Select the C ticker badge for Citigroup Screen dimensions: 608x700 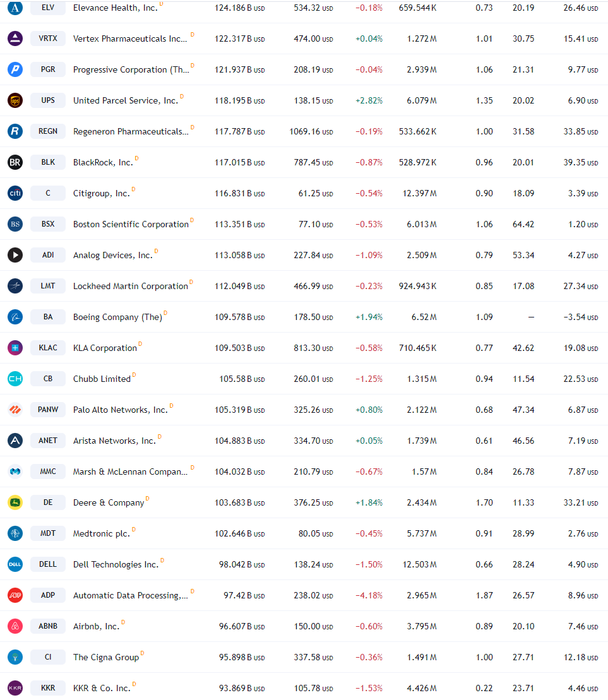coord(48,193)
